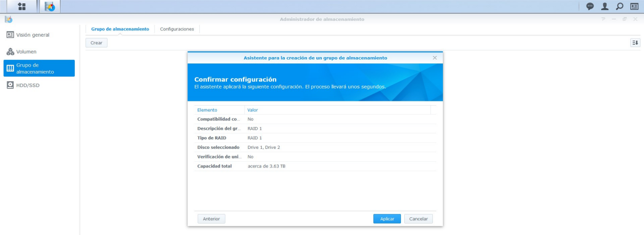
Task: Click the HDD/SSD sidebar icon
Action: point(10,85)
